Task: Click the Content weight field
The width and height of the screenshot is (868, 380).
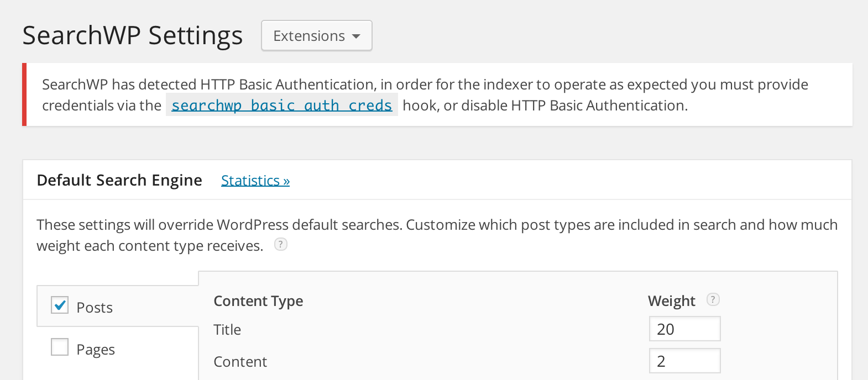Action: pos(685,361)
